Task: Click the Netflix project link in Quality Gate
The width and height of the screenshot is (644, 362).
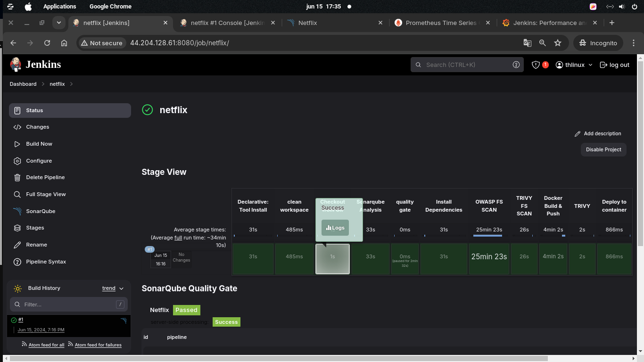Action: click(x=159, y=310)
